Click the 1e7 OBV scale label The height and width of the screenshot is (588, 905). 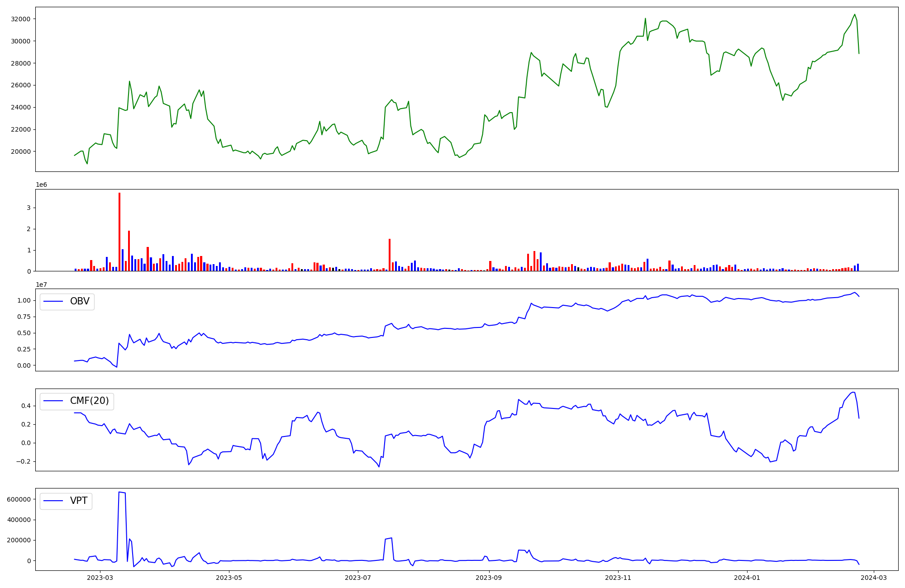click(x=41, y=285)
